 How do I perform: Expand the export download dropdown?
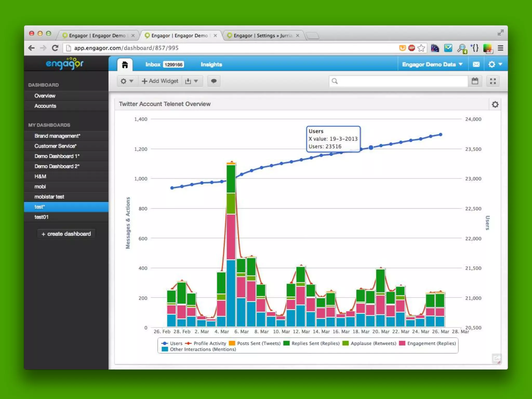(x=191, y=81)
